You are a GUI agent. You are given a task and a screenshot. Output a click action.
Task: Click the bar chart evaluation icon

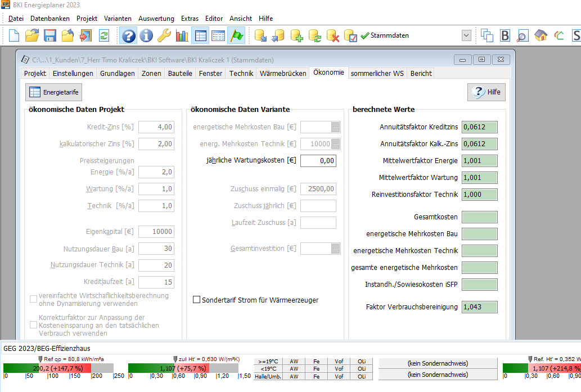182,36
